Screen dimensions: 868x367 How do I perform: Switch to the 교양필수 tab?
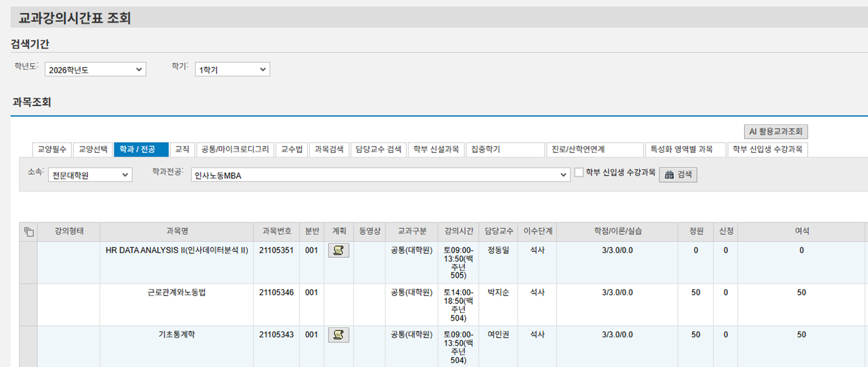(x=52, y=150)
